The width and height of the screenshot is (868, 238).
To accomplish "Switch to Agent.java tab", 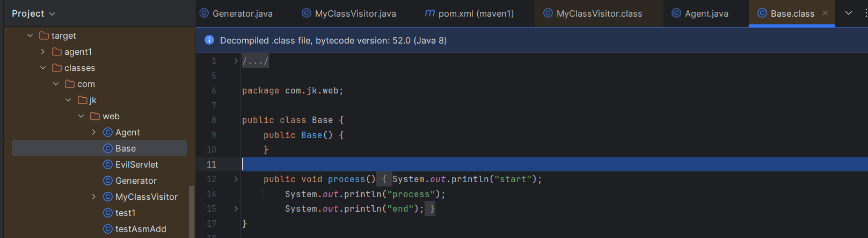I will pyautogui.click(x=700, y=13).
